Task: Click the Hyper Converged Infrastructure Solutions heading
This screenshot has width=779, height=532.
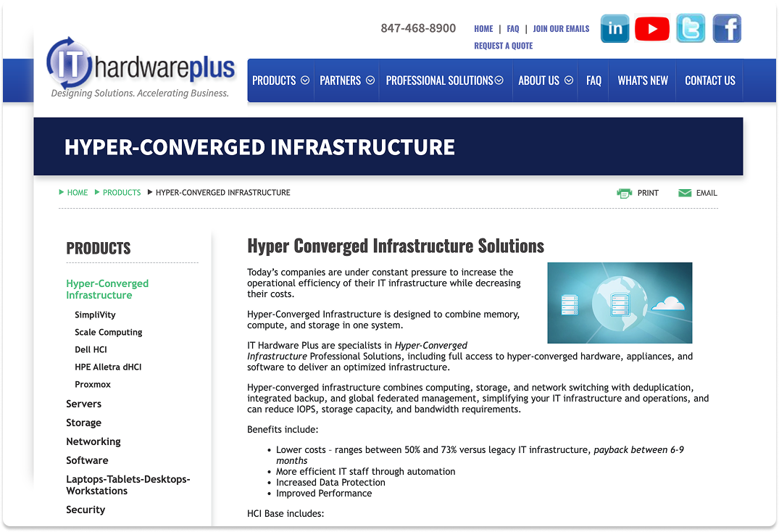Action: 396,246
